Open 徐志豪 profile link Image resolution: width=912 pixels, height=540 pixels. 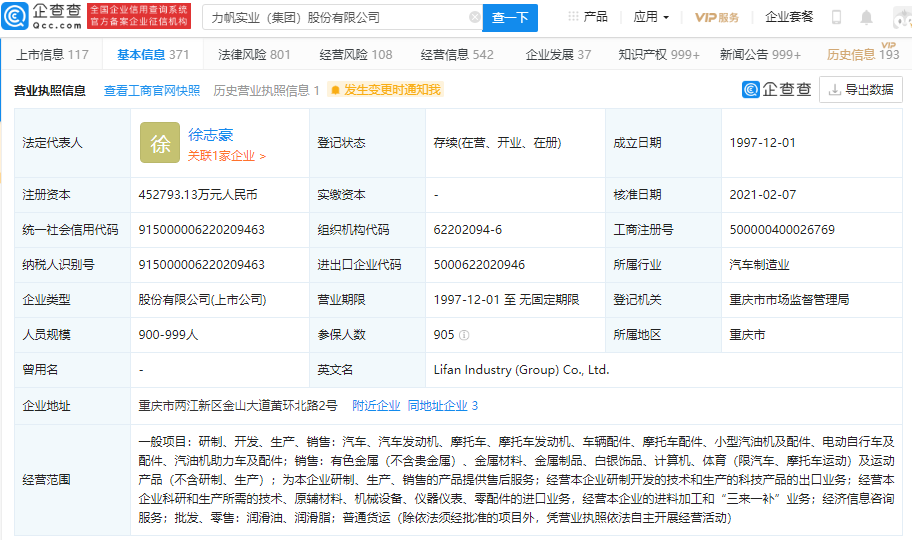(x=211, y=135)
